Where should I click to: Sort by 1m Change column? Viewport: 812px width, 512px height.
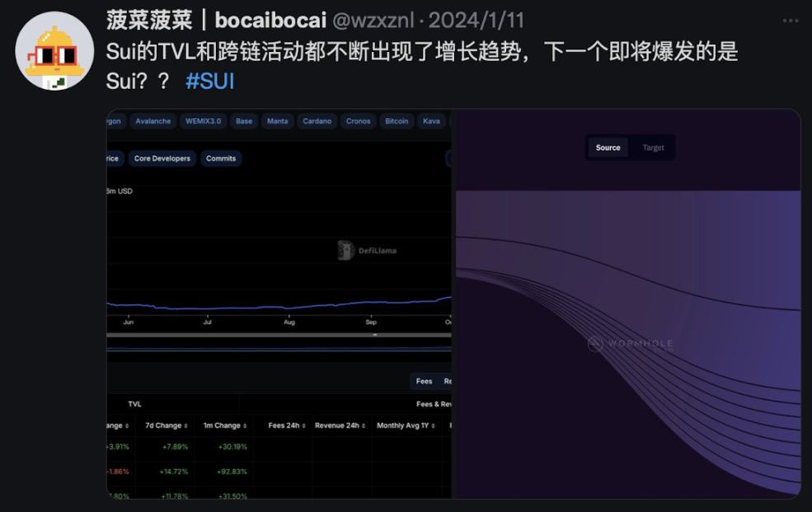click(x=225, y=425)
